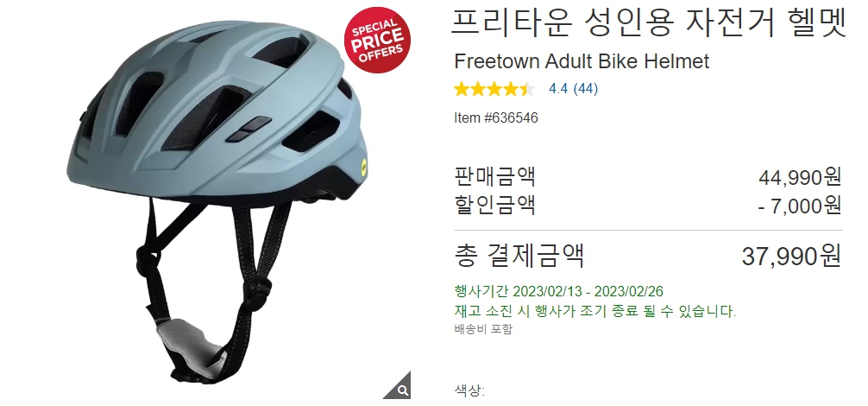Click the 총 결제금액 total label
868x406 pixels.
519,256
